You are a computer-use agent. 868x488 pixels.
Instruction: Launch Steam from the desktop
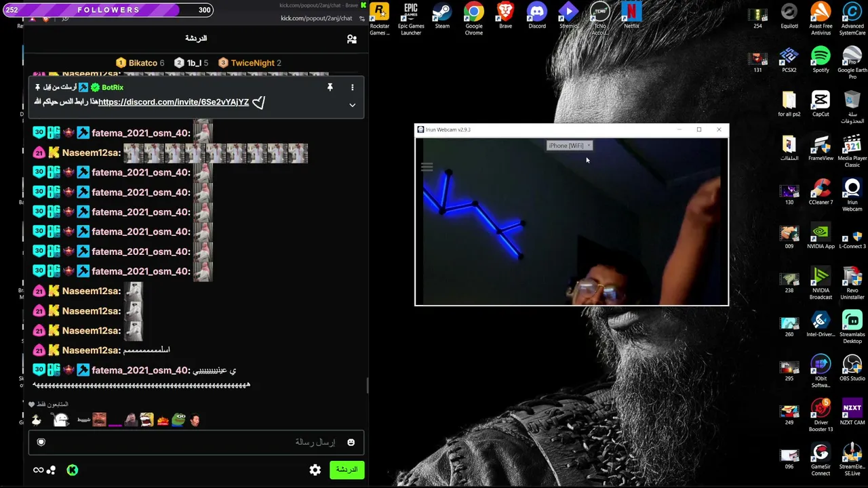tap(442, 17)
